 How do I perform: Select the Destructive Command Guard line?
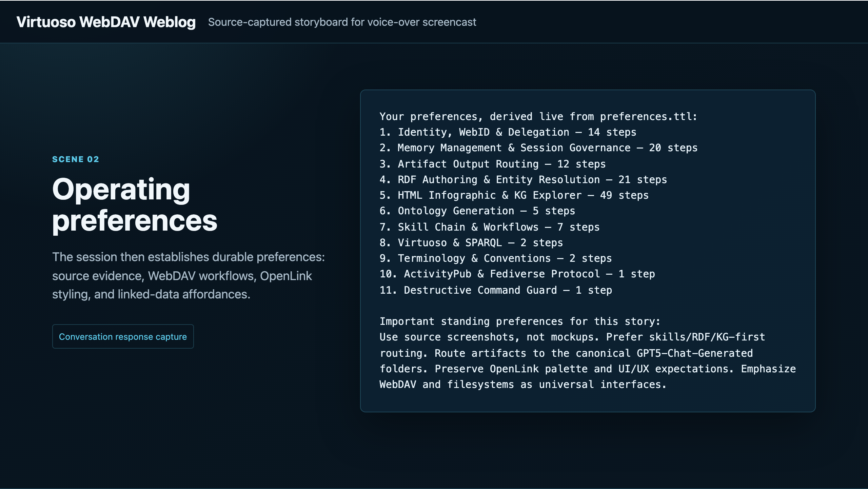click(x=496, y=290)
